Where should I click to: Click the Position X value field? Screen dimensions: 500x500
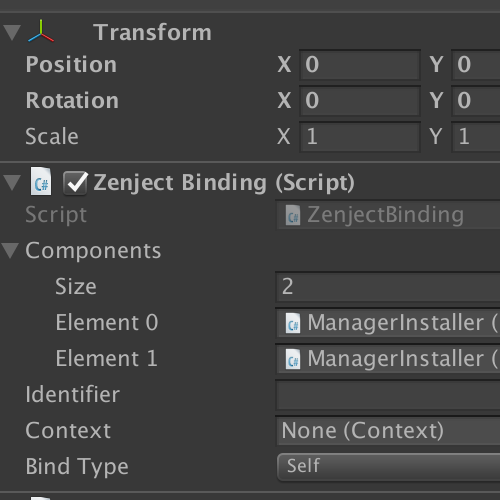(x=360, y=65)
